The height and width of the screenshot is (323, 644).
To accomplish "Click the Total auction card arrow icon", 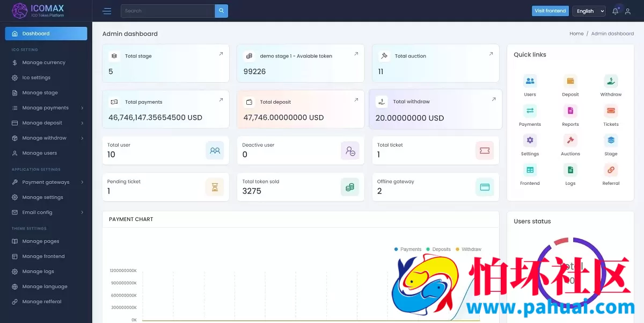I will pos(491,54).
